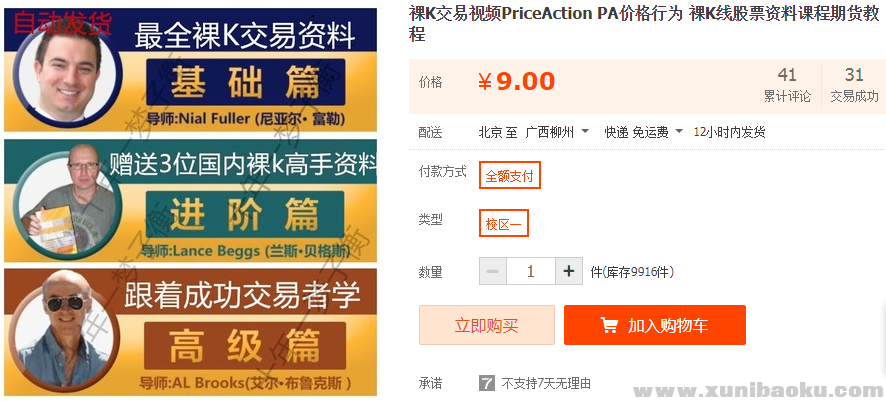
Task: Click the shopping cart icon
Action: (608, 325)
